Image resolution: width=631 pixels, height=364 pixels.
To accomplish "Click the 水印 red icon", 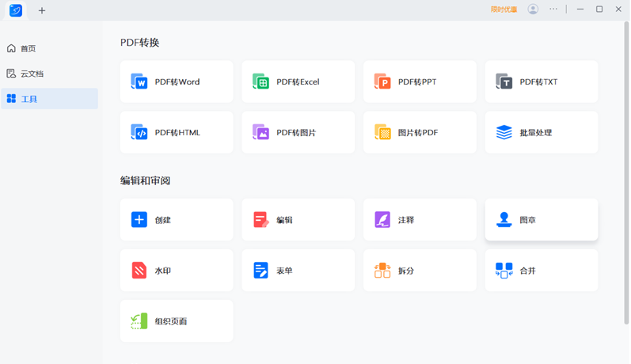I will (x=139, y=271).
